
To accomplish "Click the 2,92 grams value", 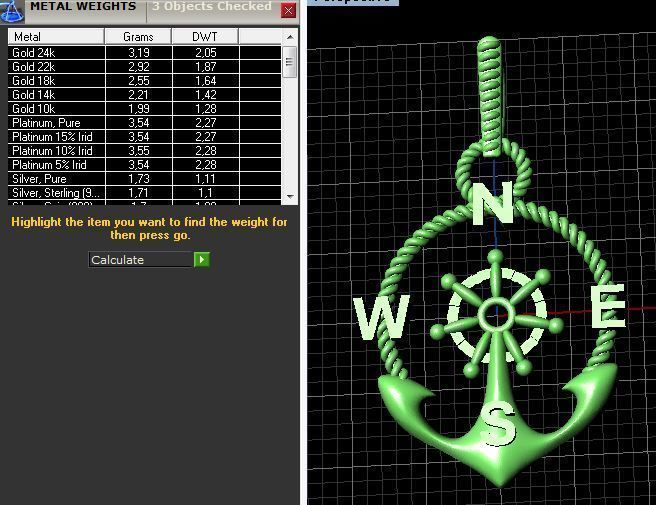I will coord(138,67).
